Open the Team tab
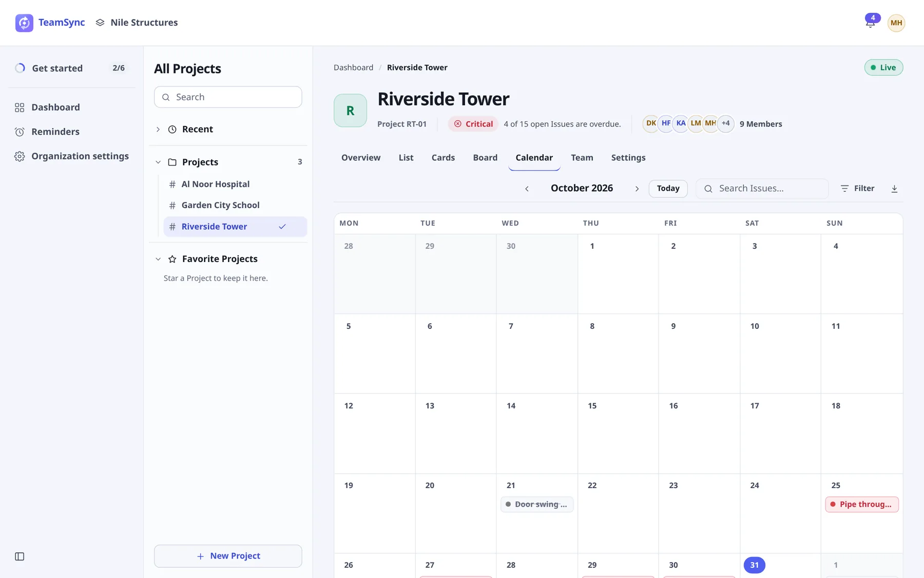Viewport: 924px width, 578px height. pos(582,158)
